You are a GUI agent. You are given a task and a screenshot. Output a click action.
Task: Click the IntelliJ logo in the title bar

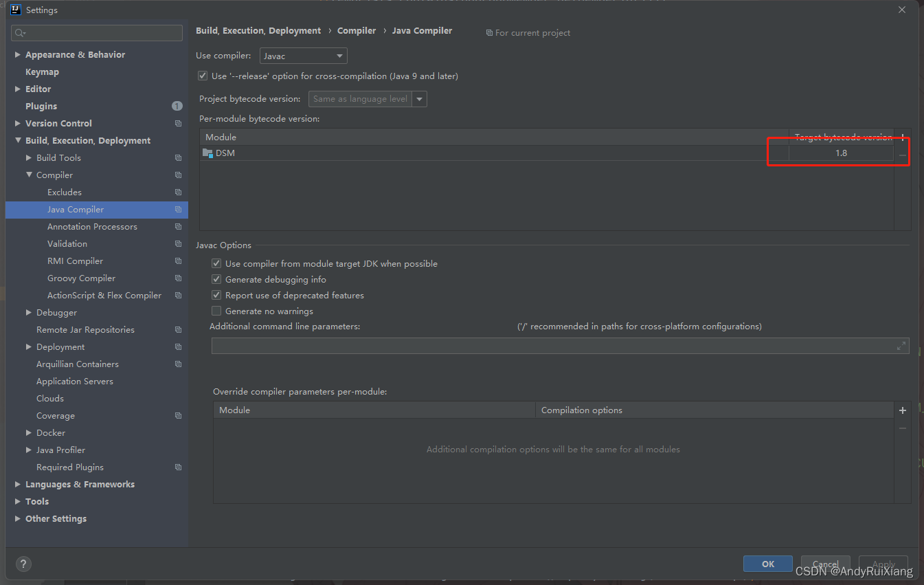16,10
